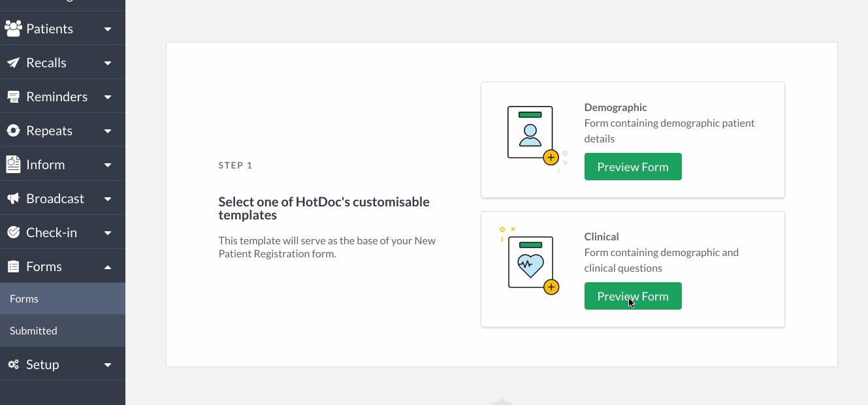
Task: Collapse the Forms section arrow
Action: pos(108,267)
